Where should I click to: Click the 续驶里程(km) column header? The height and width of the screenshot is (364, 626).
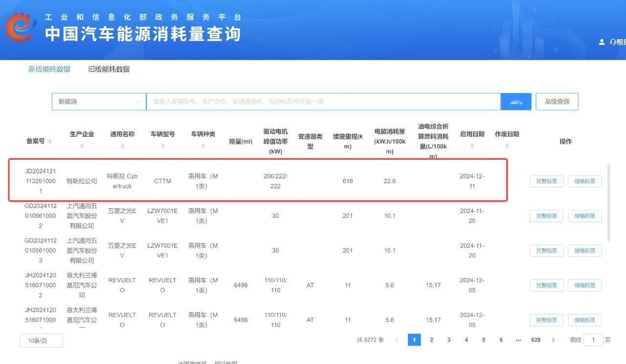point(348,142)
